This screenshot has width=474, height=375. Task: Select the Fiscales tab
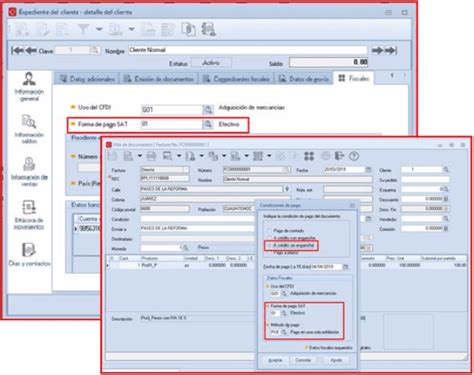pos(353,78)
